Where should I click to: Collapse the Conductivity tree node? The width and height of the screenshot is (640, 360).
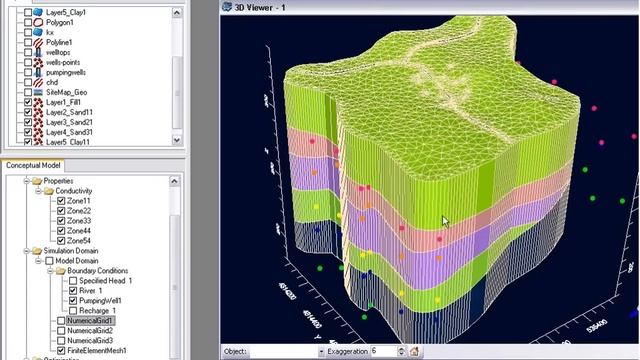pos(38,191)
